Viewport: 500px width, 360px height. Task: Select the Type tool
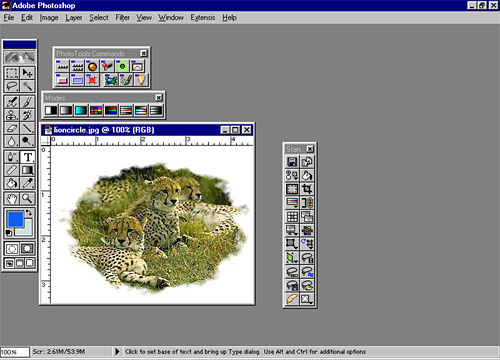27,157
